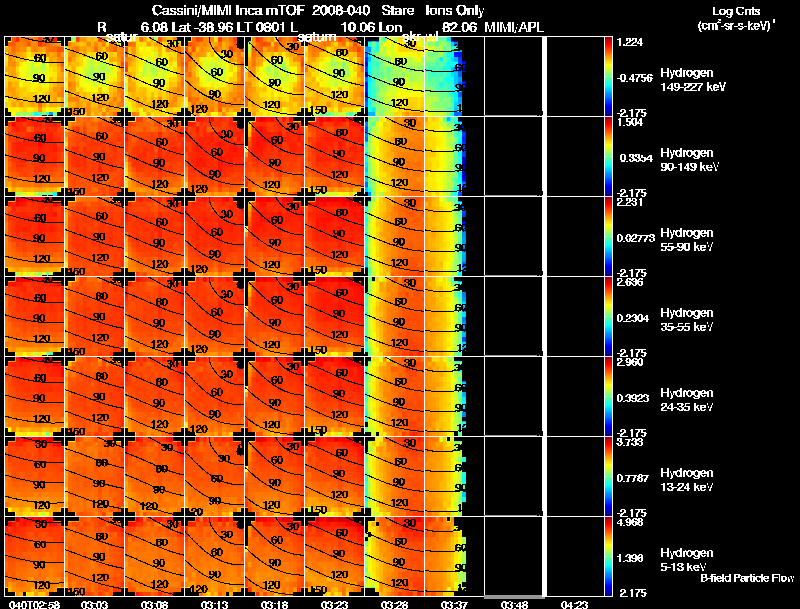Viewport: 800px width, 609px height.
Task: Click the '2.960' colorbar maximum value
Action: [x=630, y=363]
